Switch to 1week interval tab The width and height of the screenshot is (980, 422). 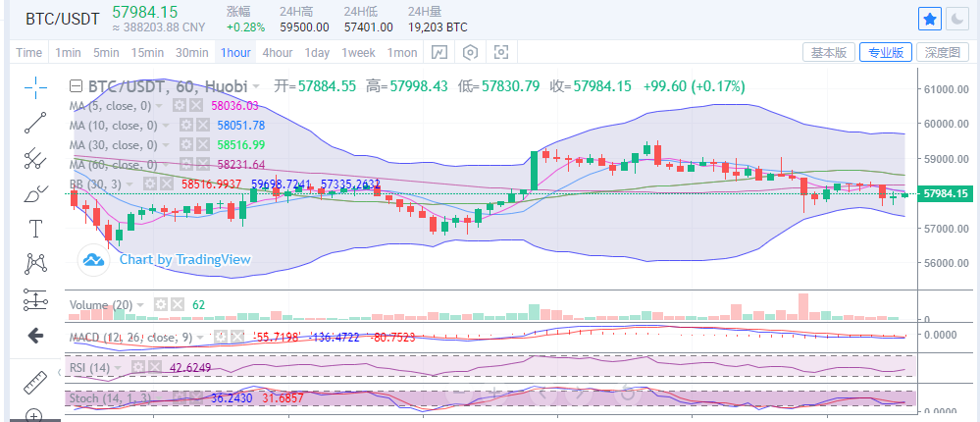(x=358, y=53)
